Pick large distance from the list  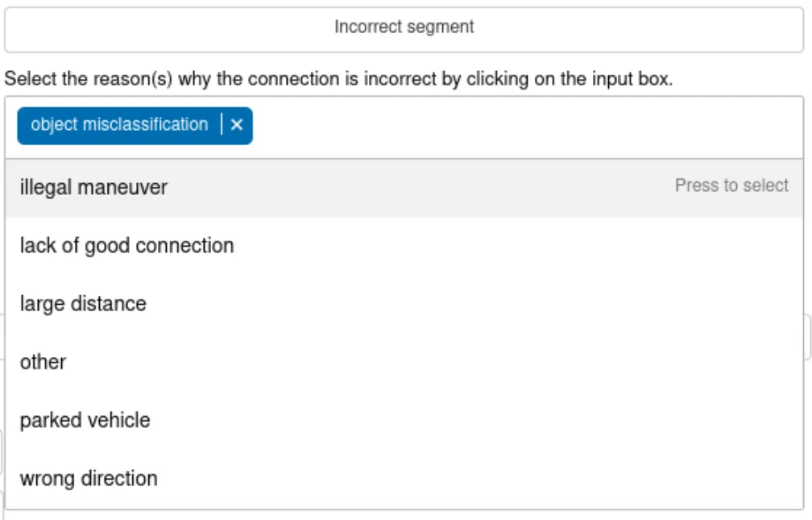[84, 304]
